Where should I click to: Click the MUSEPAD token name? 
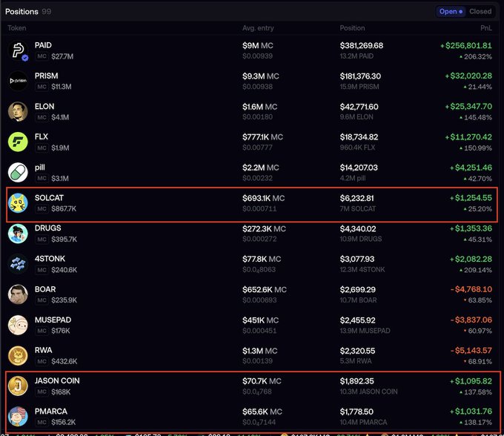point(53,320)
